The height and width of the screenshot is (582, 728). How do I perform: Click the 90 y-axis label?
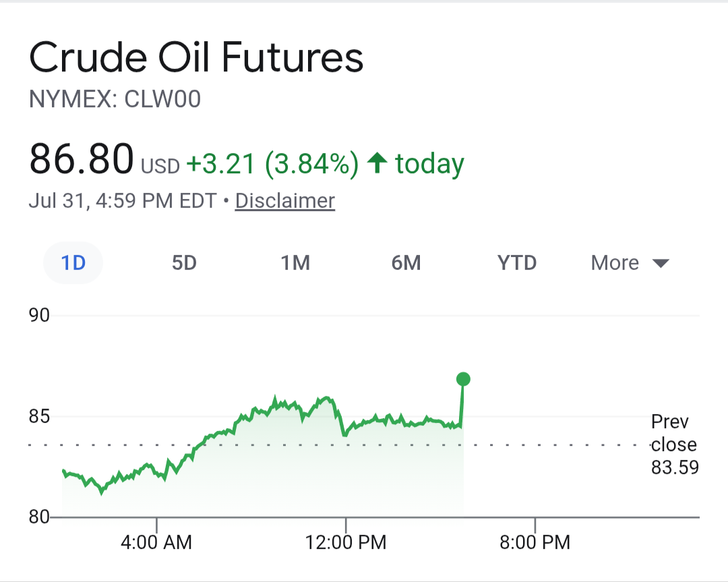39,316
